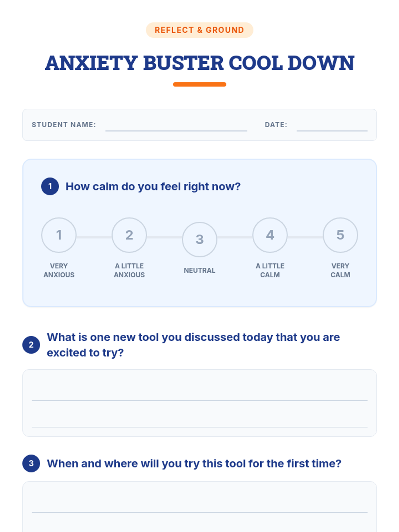Click the question 3 number badge
Screen dimensions: 399x532
[x=31, y=463]
